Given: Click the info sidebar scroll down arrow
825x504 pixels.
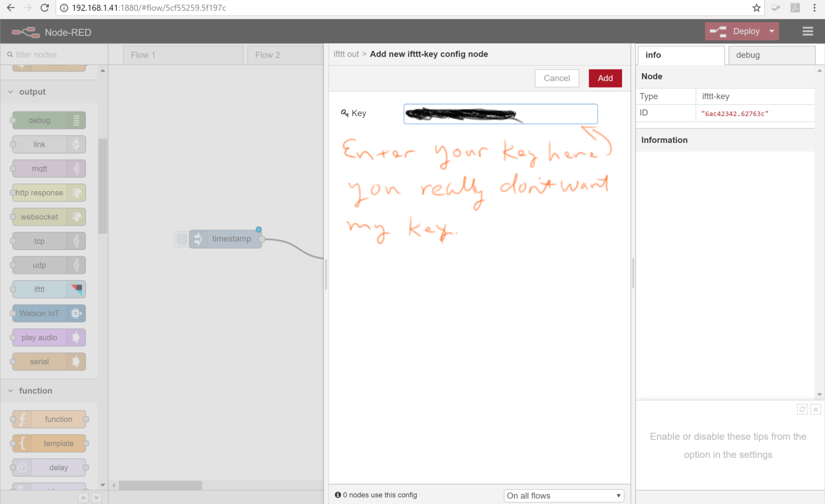Looking at the screenshot, I should point(819,394).
